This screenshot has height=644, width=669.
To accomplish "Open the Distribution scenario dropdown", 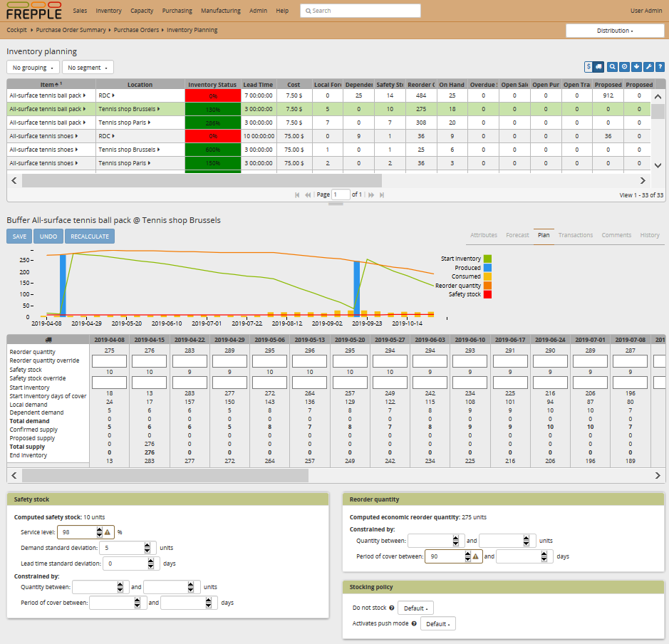I will 615,31.
